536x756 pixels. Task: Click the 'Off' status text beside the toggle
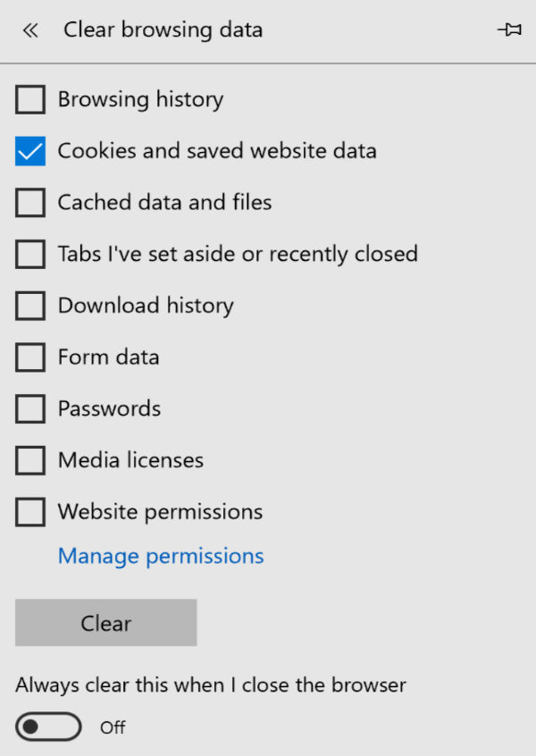click(x=113, y=727)
